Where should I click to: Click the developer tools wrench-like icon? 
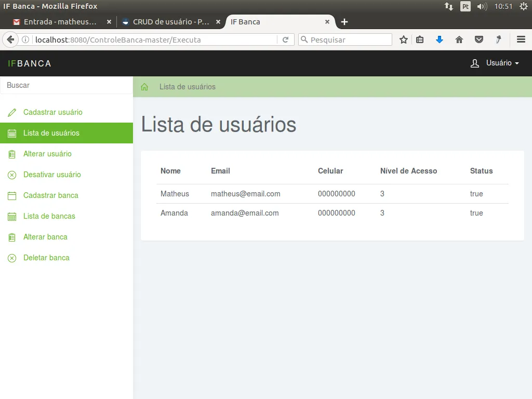click(498, 39)
